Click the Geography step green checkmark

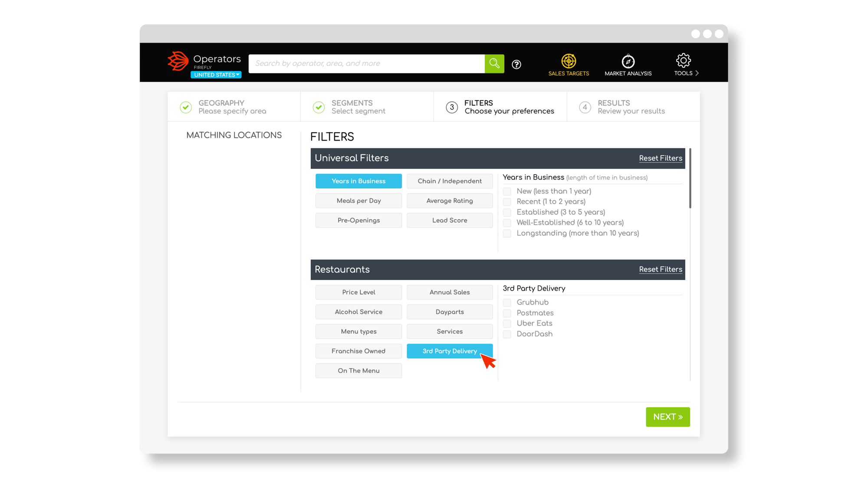pos(186,107)
